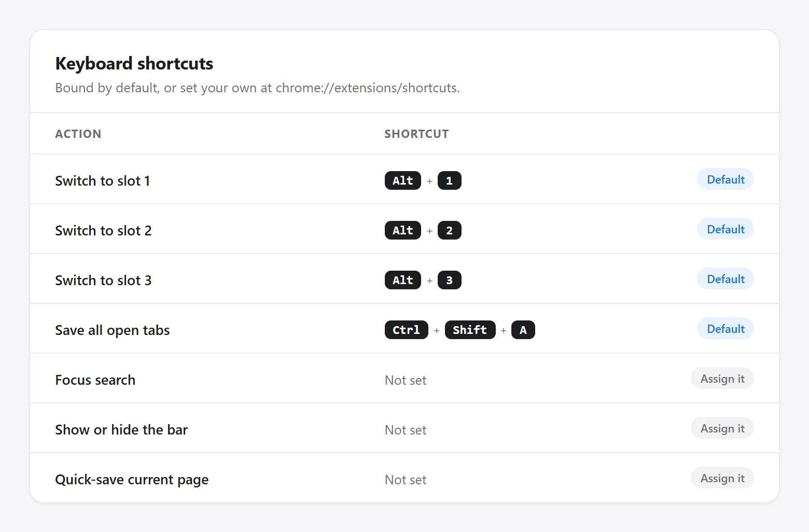Assign a shortcut to Show or hide the bar

tap(722, 428)
